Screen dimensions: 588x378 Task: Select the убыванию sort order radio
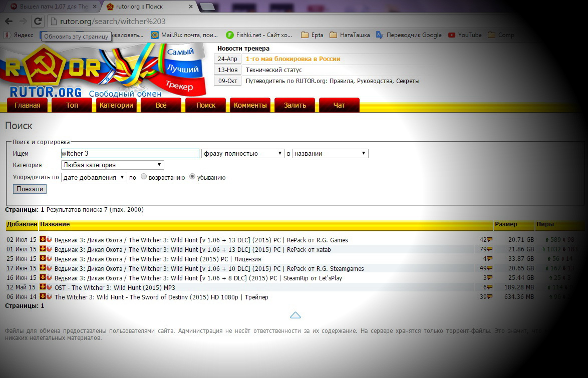192,177
